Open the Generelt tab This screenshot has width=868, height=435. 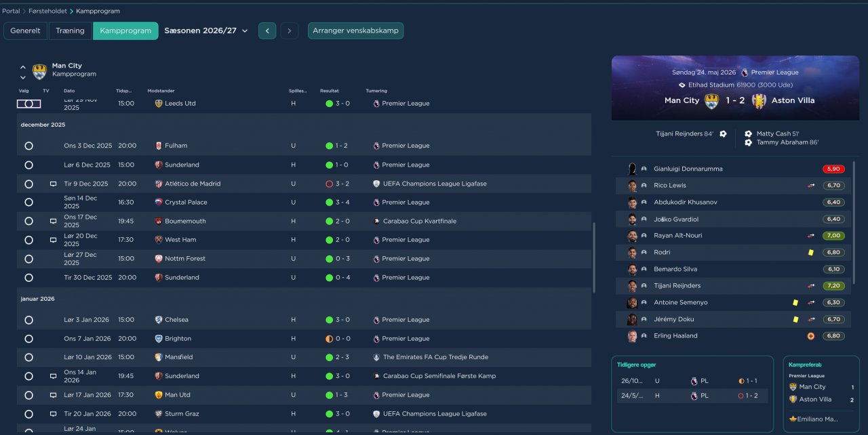(26, 30)
